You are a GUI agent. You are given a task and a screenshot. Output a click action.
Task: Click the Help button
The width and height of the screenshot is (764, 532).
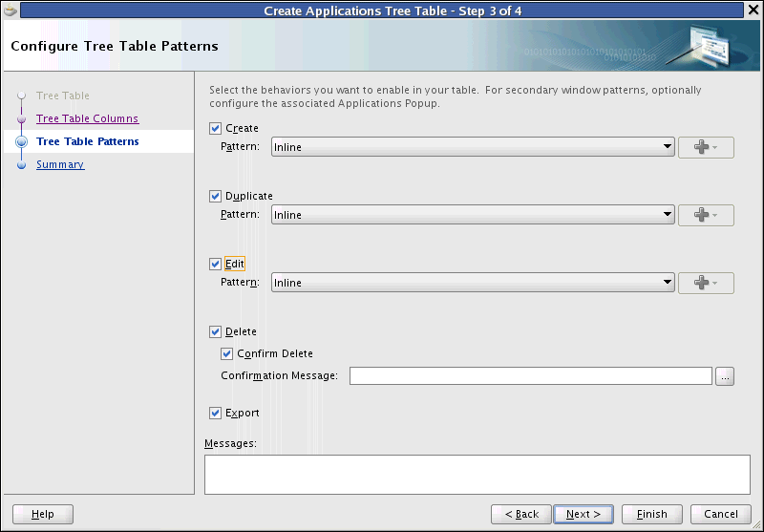tap(43, 514)
